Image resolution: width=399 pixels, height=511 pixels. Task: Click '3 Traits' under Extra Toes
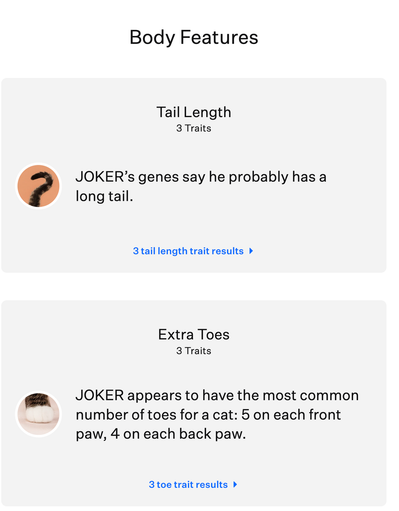(x=194, y=351)
